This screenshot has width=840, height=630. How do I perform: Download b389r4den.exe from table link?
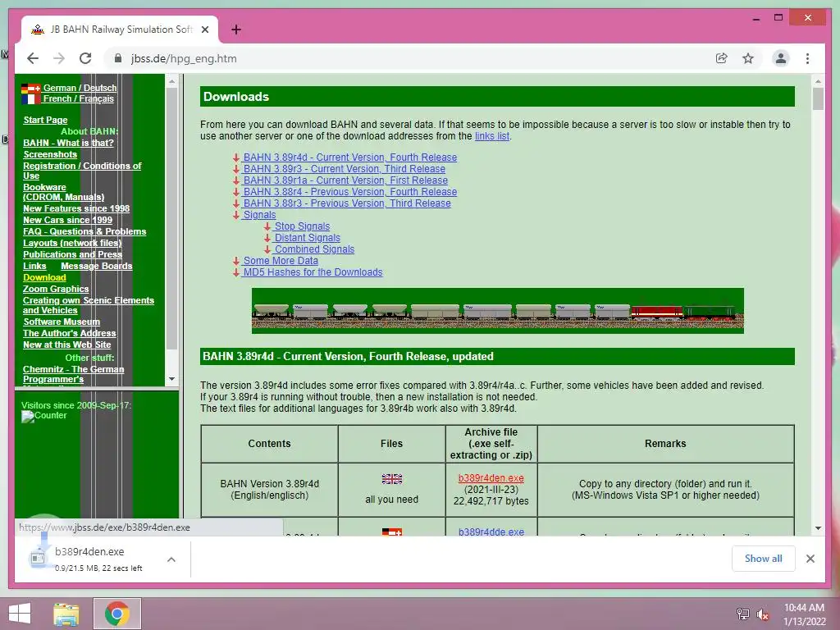491,478
